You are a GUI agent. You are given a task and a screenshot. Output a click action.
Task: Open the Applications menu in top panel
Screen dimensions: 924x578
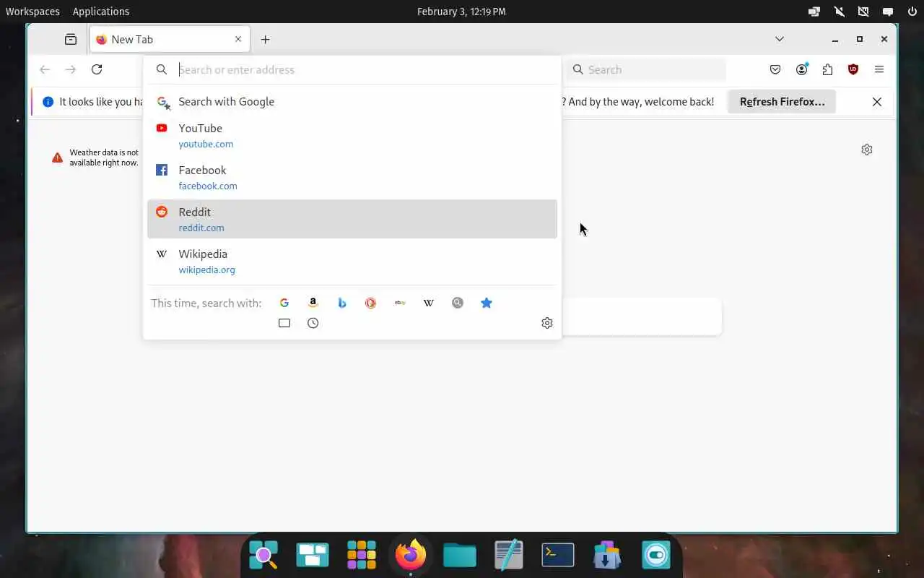[x=101, y=12]
